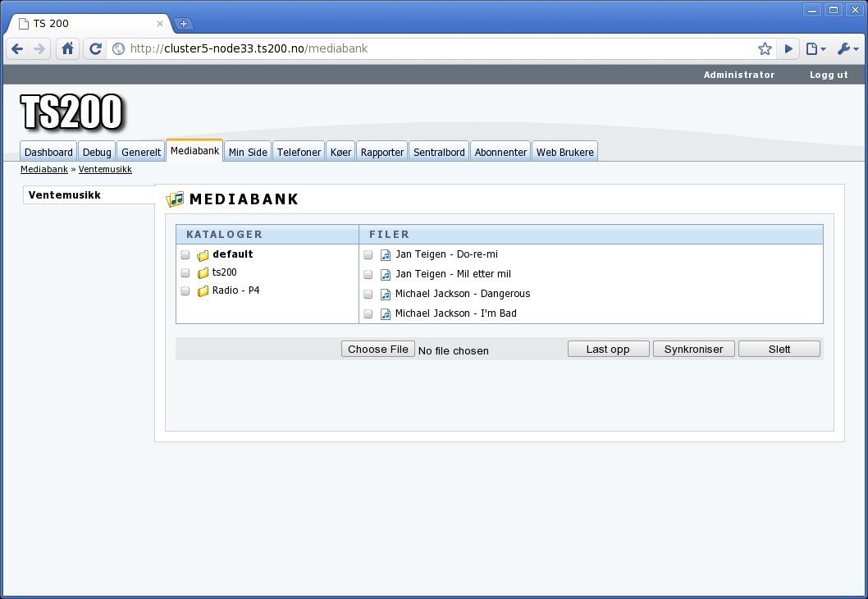Open the default catalog name
868x599 pixels.
coord(232,254)
